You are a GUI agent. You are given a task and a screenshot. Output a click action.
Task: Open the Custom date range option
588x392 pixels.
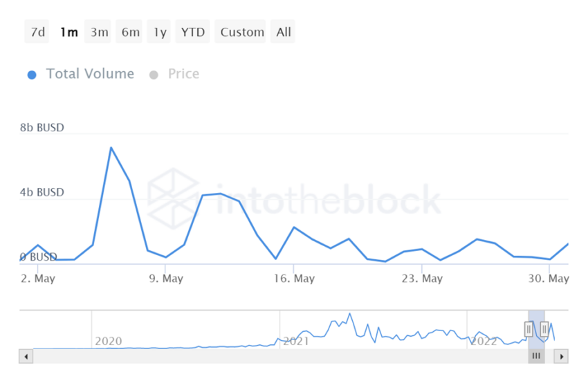[242, 32]
